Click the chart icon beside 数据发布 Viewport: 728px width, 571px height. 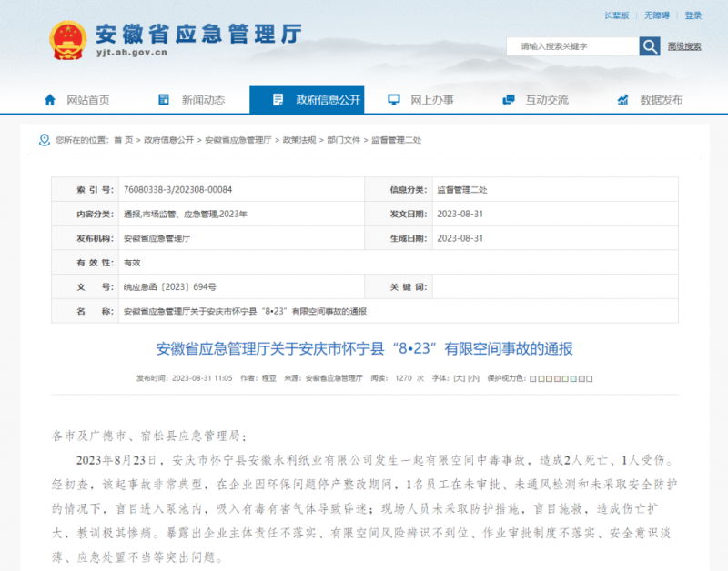[622, 100]
